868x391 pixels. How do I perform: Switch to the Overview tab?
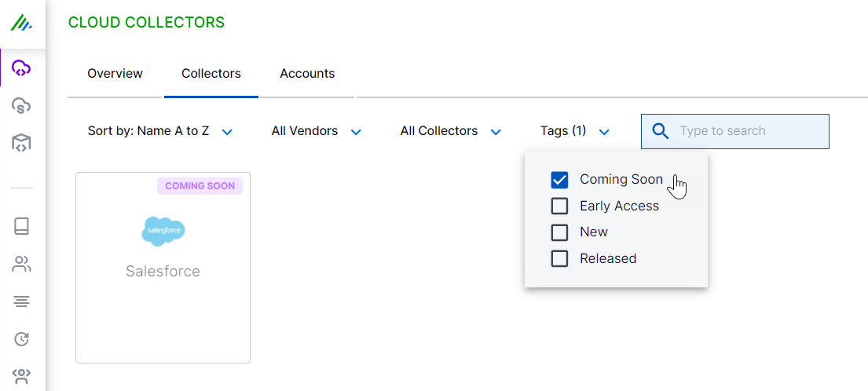click(x=115, y=74)
